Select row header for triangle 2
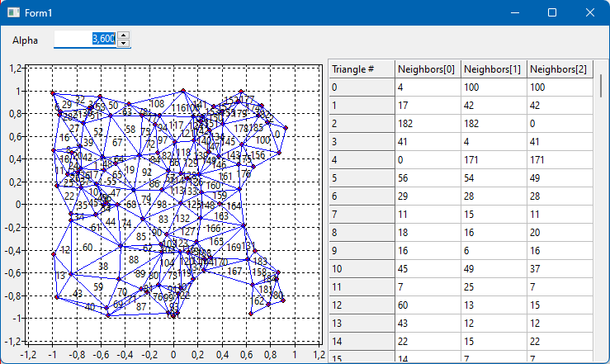Viewport: 610px width, 364px height. click(x=362, y=124)
